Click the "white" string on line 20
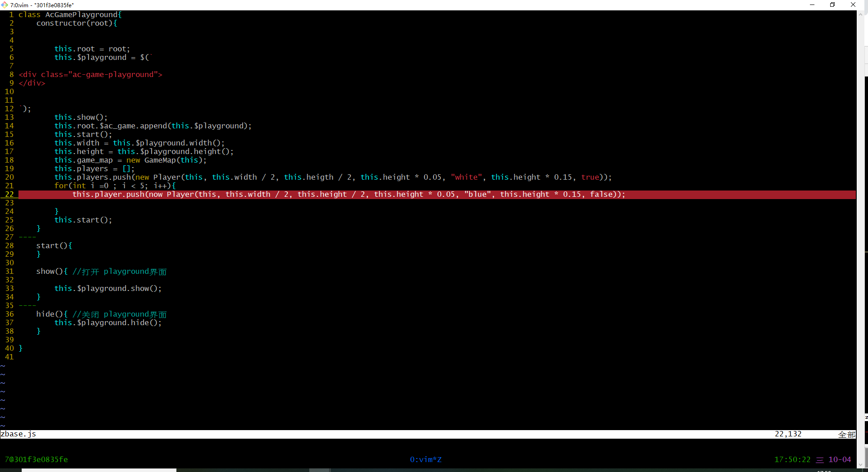Image resolution: width=868 pixels, height=472 pixels. [466, 177]
